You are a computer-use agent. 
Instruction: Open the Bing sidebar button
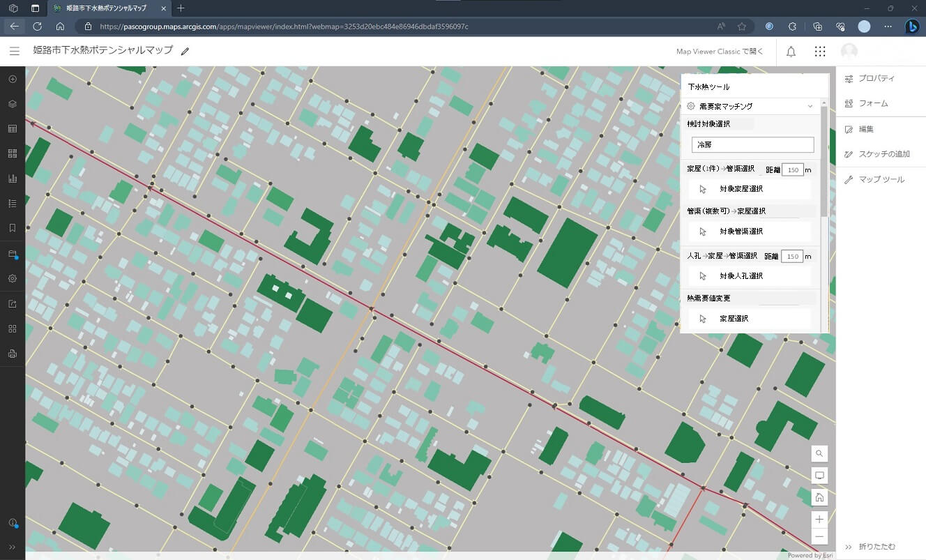[x=912, y=27]
